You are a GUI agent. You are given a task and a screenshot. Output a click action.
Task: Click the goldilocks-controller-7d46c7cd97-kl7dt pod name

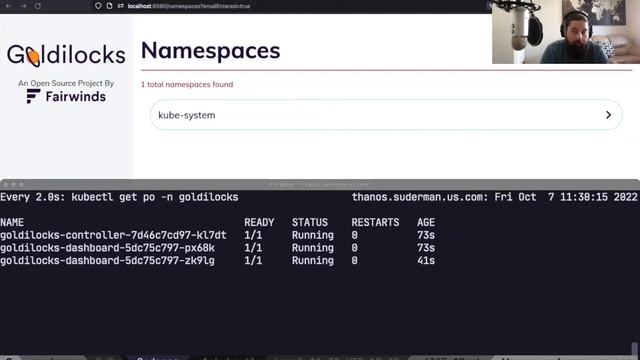click(113, 236)
